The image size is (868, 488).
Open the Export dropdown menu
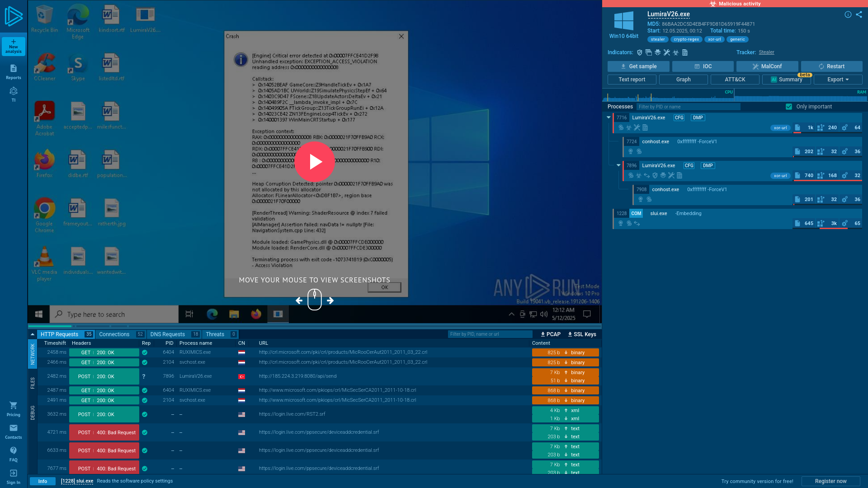tap(838, 80)
